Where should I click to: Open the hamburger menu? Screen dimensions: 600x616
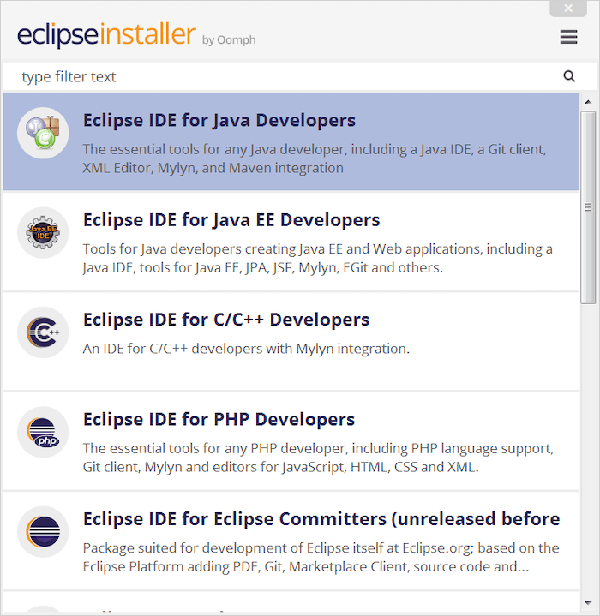[569, 37]
